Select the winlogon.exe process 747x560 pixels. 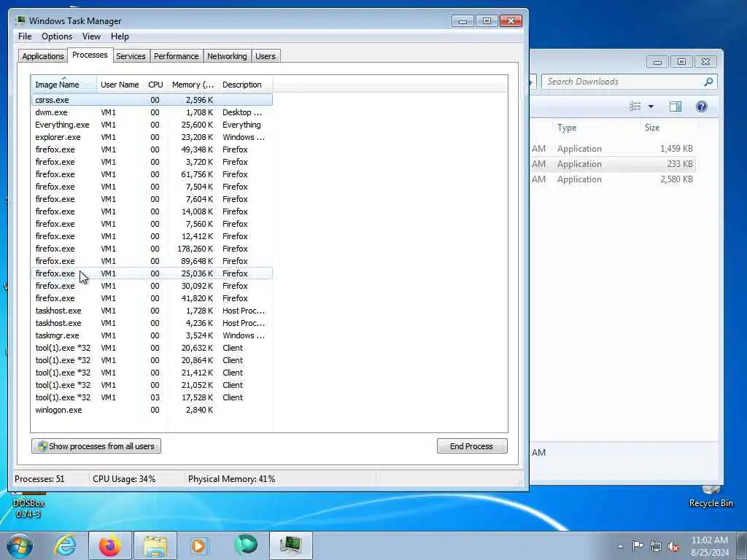(152, 410)
